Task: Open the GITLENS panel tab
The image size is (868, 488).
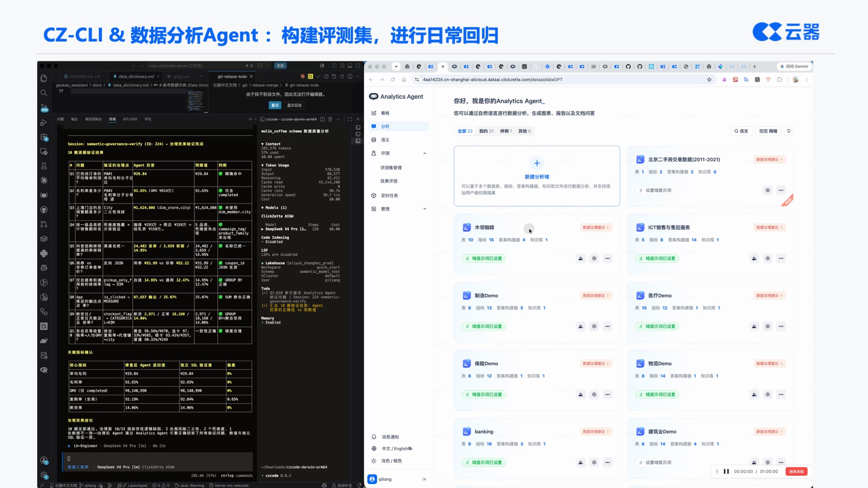Action: (130, 119)
